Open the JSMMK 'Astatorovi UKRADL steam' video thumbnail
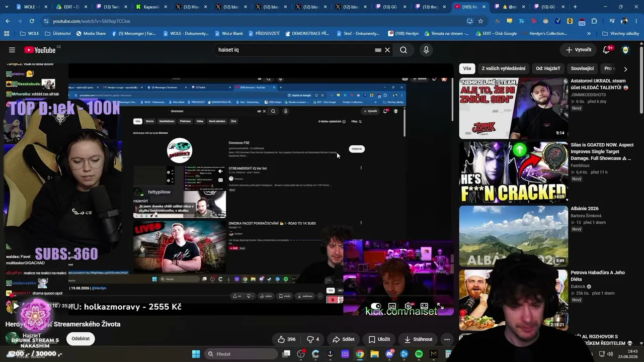This screenshot has height=362, width=644. (514, 108)
